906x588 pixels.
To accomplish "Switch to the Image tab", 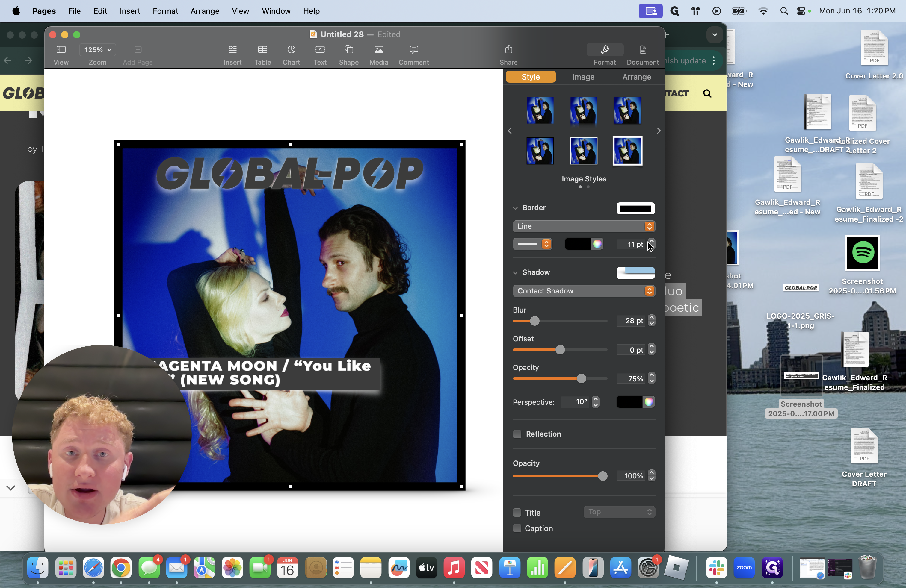I will (x=583, y=77).
